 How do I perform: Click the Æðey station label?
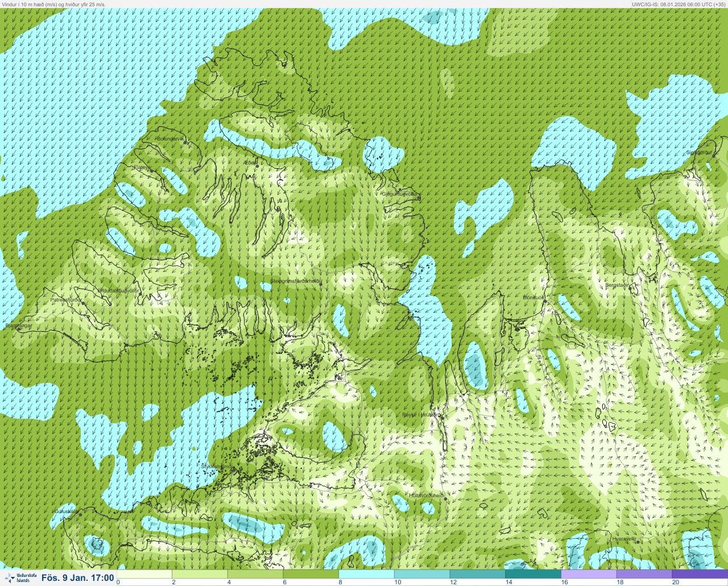[x=250, y=163]
